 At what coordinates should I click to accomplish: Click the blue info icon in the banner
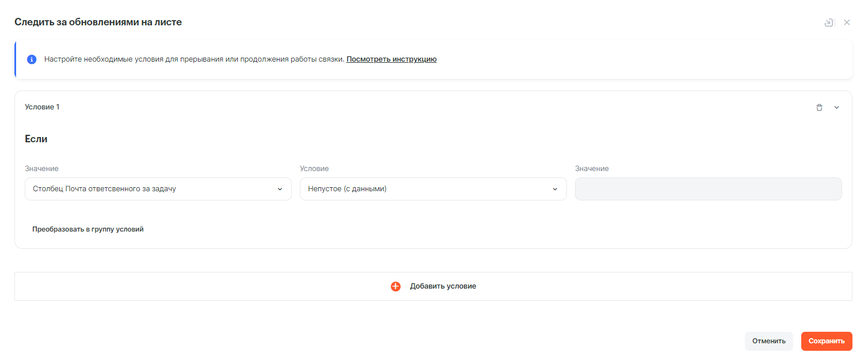click(32, 59)
